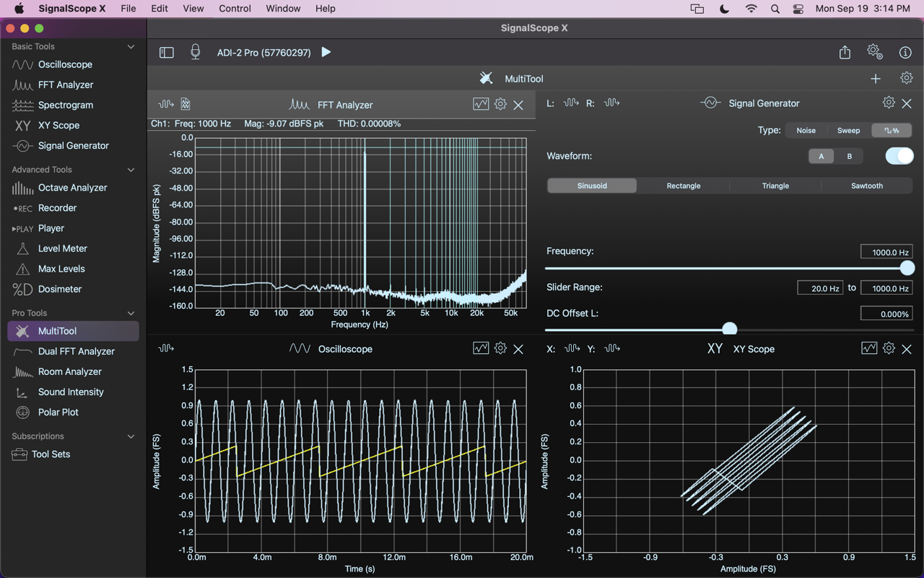Start measurement with play button
924x578 pixels.
(326, 52)
